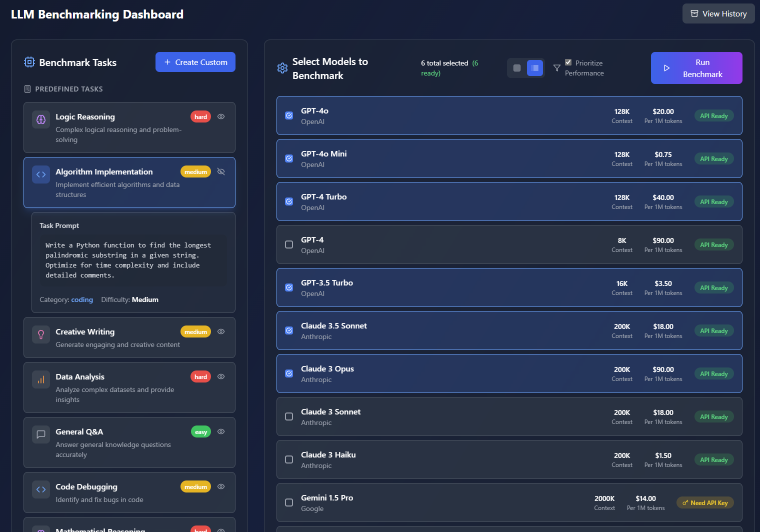Uncheck the Claude 3.5 Sonnet model
This screenshot has height=532, width=760.
289,330
